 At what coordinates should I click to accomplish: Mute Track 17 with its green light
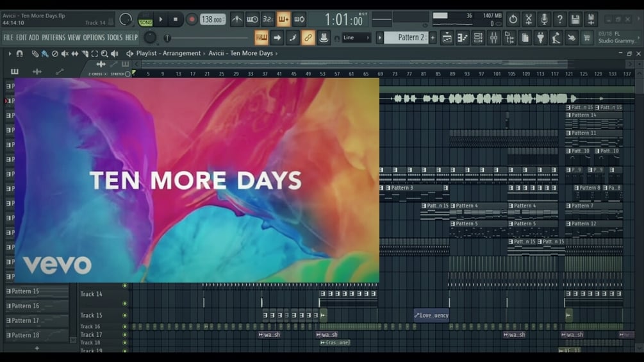pos(125,334)
